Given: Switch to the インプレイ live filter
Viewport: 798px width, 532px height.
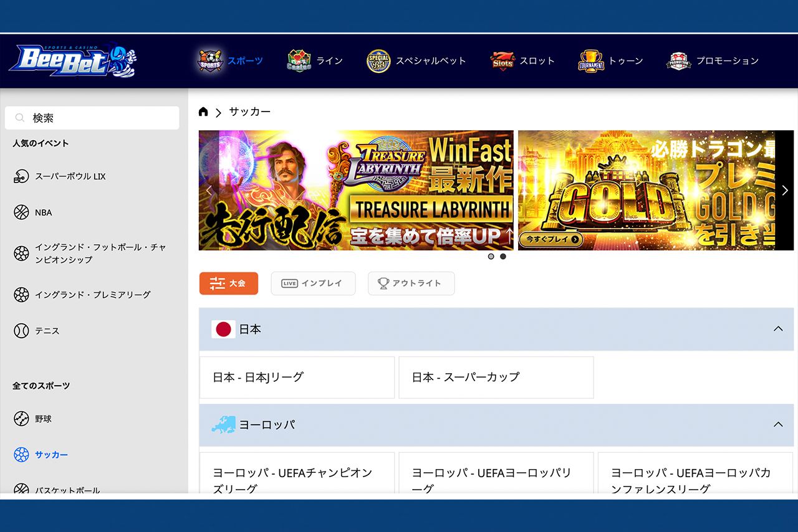Looking at the screenshot, I should [x=313, y=283].
